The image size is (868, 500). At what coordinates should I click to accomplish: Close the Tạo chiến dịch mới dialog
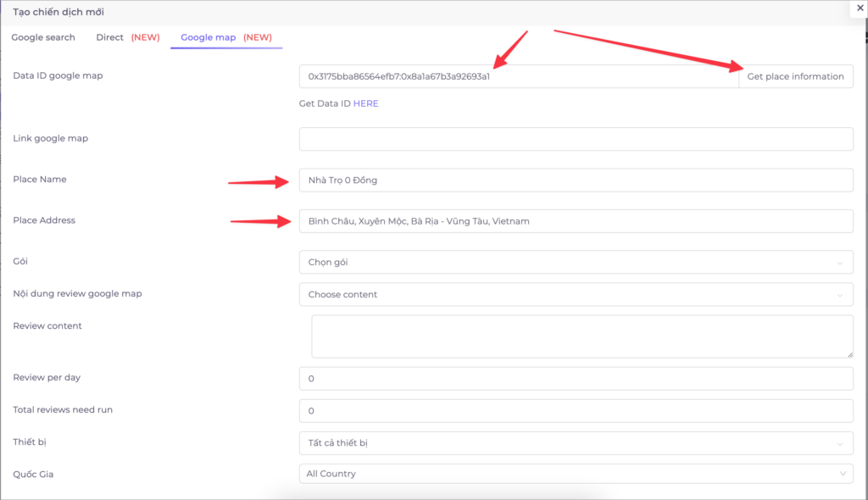pyautogui.click(x=860, y=8)
